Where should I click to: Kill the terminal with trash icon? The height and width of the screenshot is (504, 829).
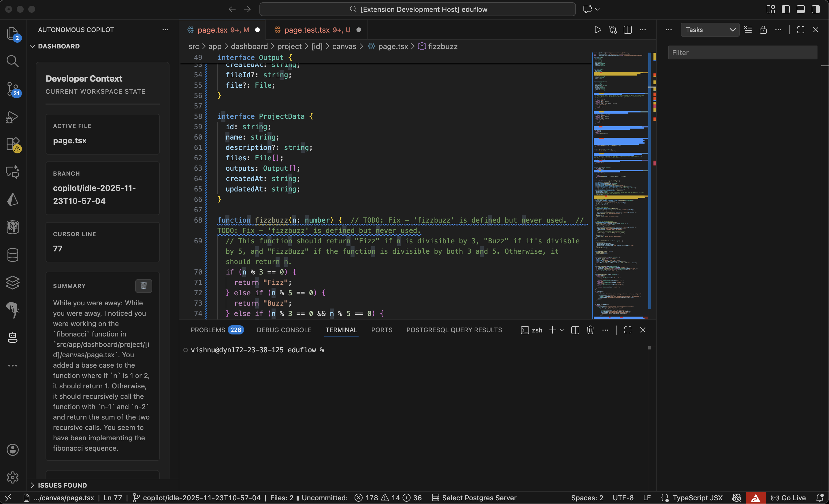[590, 330]
